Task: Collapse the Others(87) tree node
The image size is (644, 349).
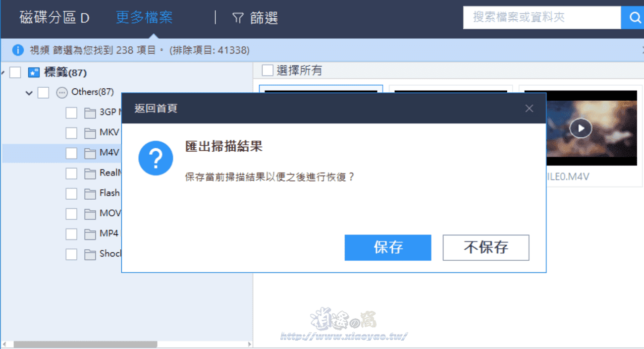Action: point(29,93)
